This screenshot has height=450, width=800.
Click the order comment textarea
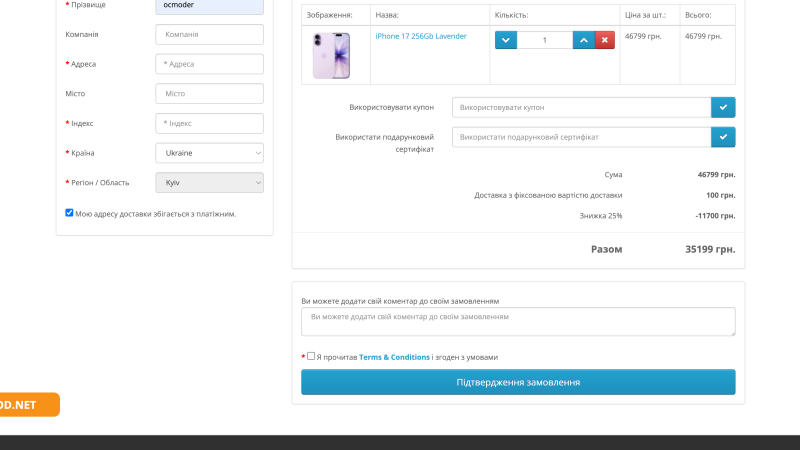tap(518, 321)
